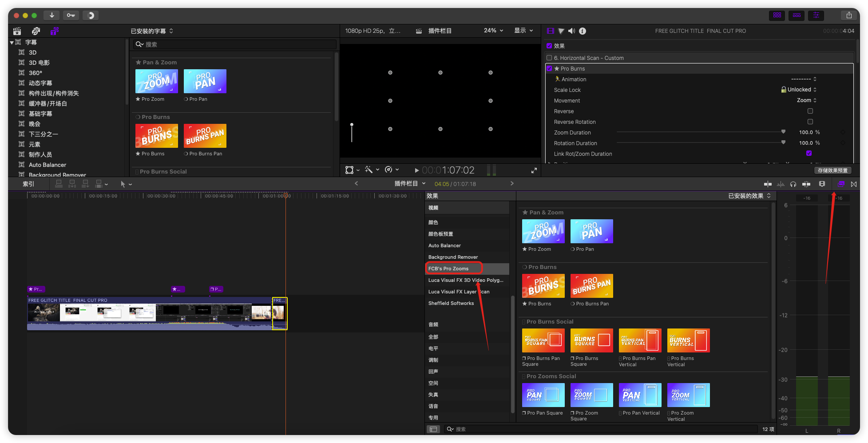Click the 索引 timeline index button

28,184
